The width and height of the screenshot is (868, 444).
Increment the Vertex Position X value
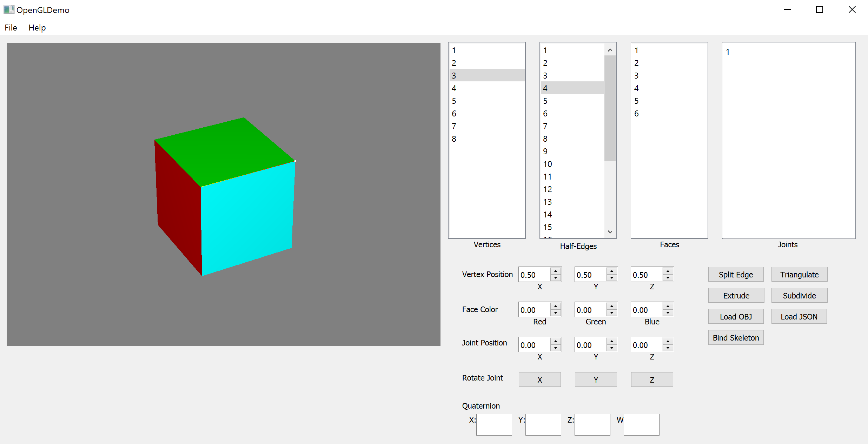[556, 271]
